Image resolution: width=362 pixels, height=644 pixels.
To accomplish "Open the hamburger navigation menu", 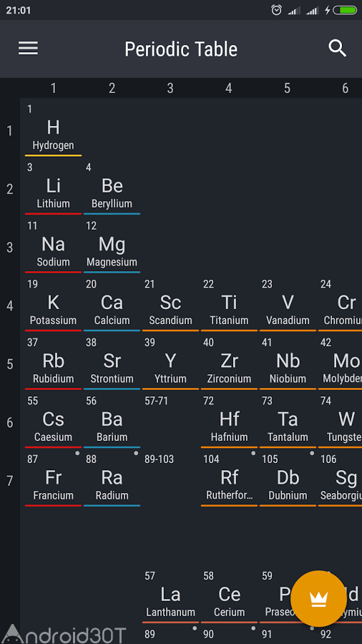I will pyautogui.click(x=29, y=49).
